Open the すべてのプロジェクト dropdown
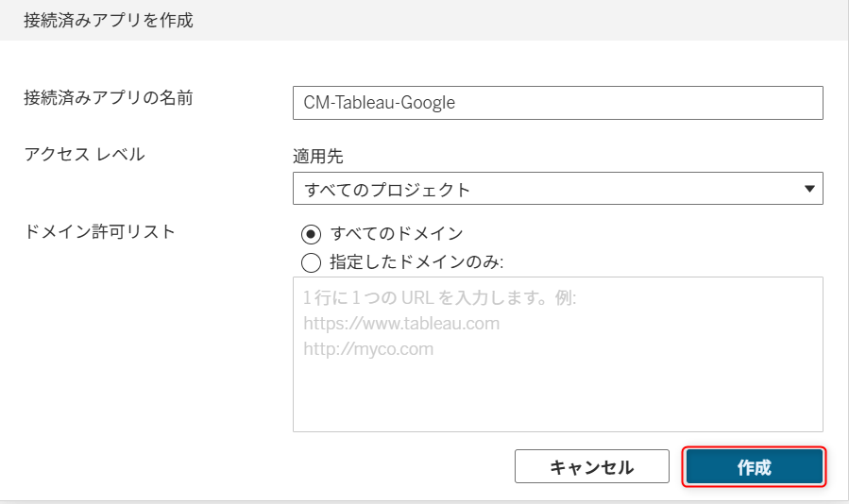This screenshot has width=849, height=504. click(558, 189)
